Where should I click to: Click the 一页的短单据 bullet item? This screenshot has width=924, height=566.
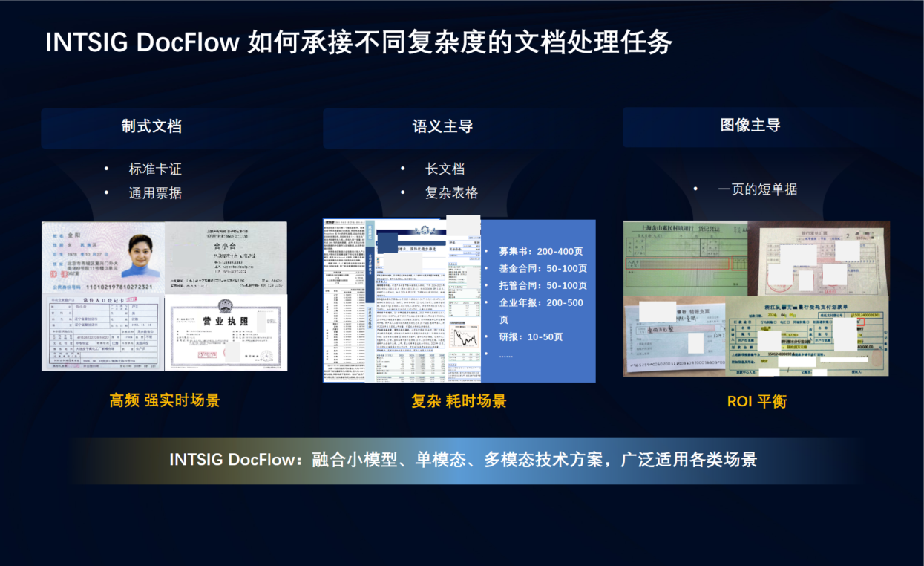(x=758, y=189)
